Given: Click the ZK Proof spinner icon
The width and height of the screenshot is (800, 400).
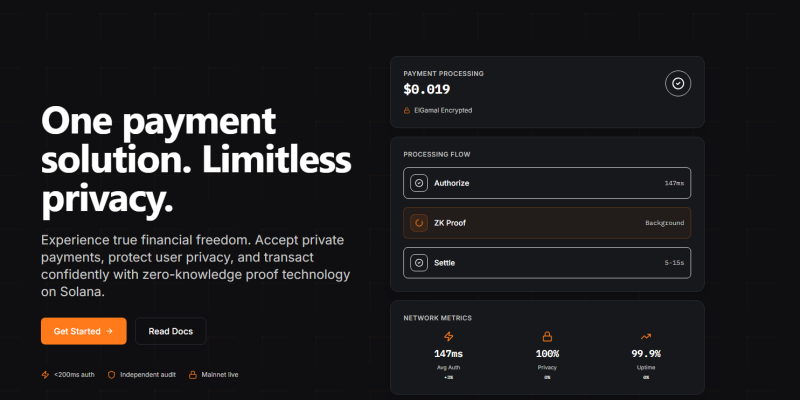Looking at the screenshot, I should point(420,223).
